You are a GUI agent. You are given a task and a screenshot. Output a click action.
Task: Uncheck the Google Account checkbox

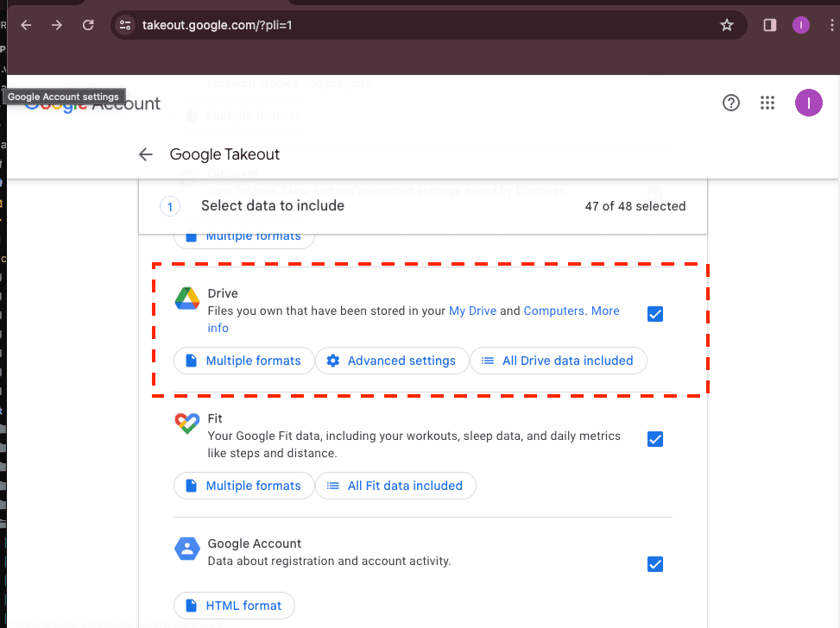654,564
